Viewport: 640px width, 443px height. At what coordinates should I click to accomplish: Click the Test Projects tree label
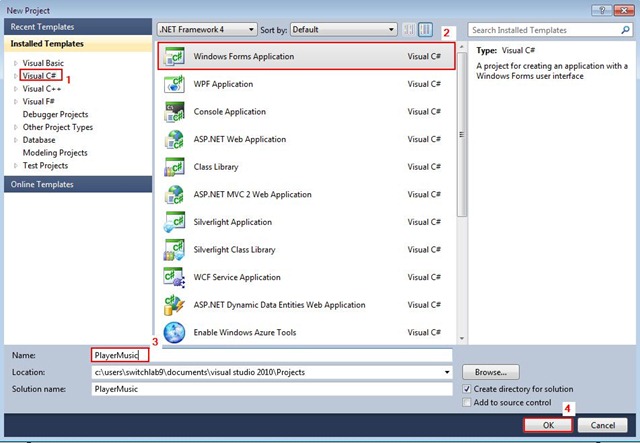45,166
